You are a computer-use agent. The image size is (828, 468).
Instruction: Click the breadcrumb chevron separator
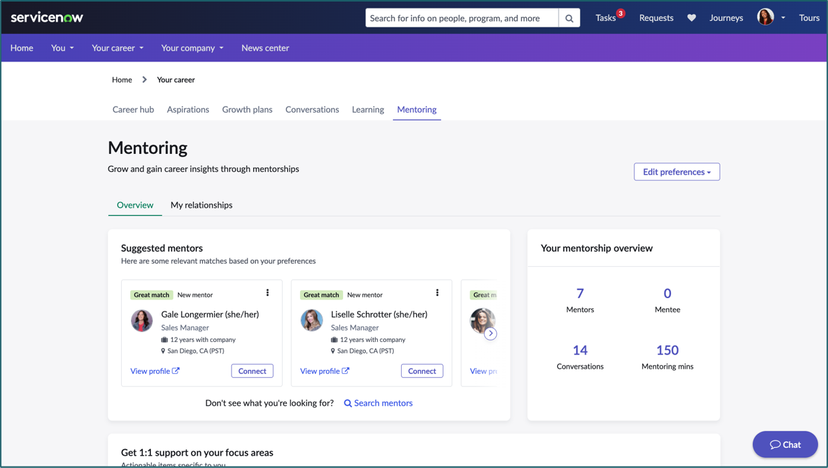(x=144, y=80)
